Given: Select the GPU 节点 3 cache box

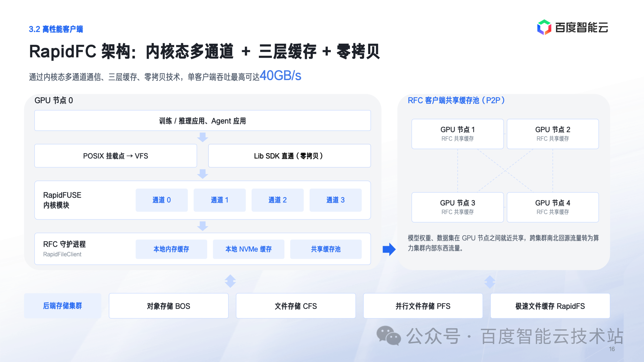Looking at the screenshot, I should [x=457, y=207].
